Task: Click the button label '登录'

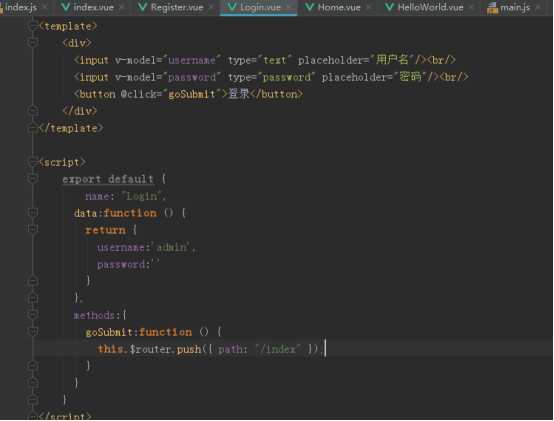Action: click(239, 94)
